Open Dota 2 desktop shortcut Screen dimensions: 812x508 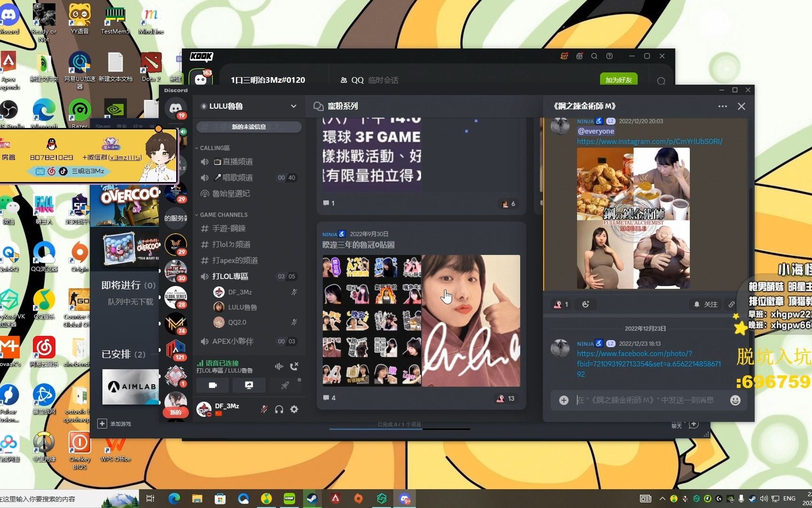coord(151,66)
